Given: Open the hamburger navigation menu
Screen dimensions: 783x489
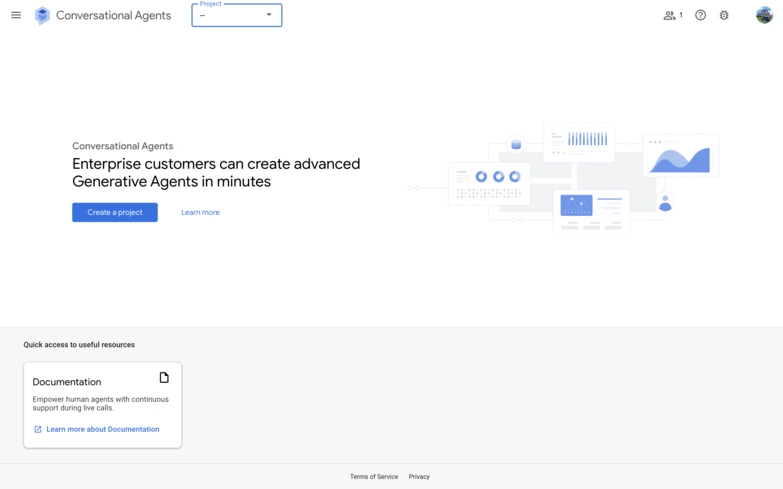Looking at the screenshot, I should pos(16,15).
